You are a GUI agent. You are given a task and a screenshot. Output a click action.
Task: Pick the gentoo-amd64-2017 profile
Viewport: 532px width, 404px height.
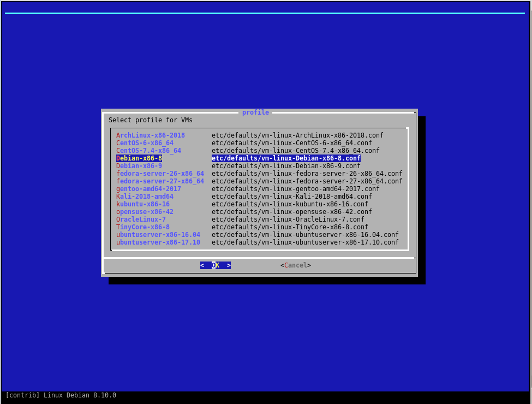148,189
